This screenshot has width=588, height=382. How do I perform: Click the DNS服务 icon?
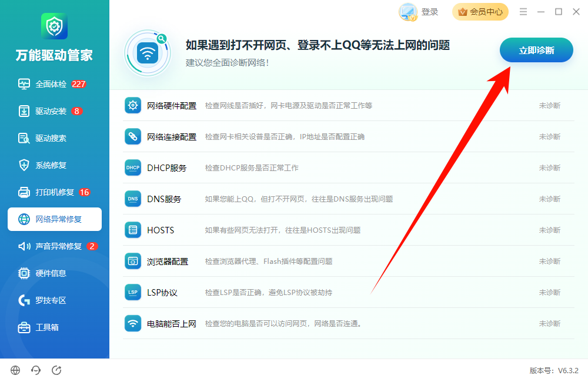point(133,199)
